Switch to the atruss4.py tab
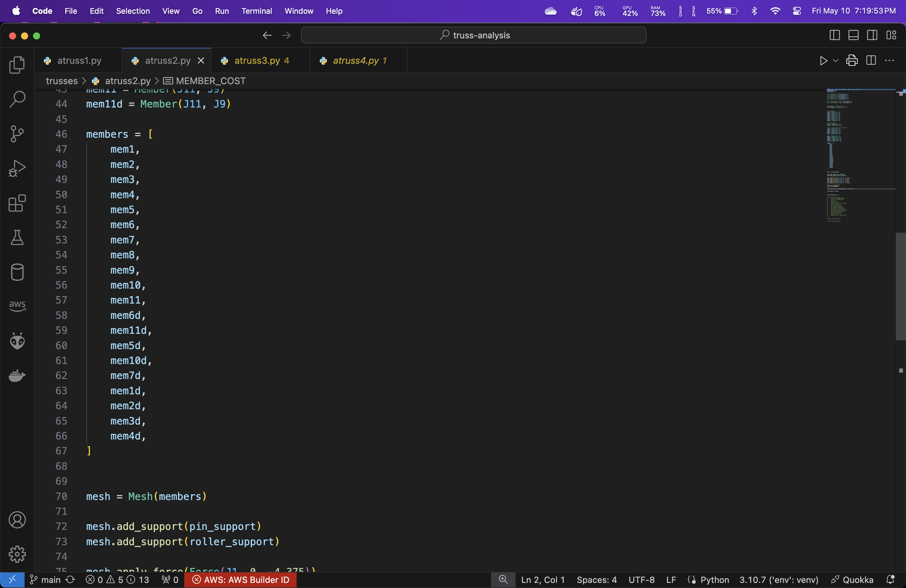The image size is (906, 588). 359,61
